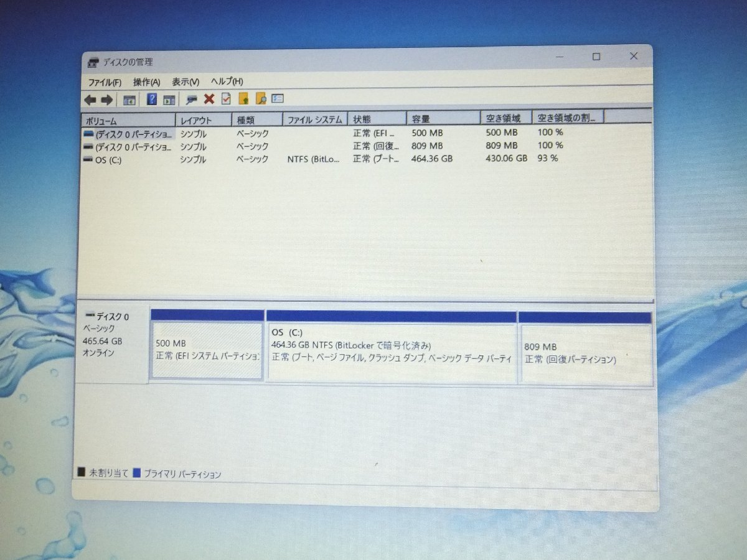
Task: Click the settings list view toolbar icon
Action: coord(278,98)
